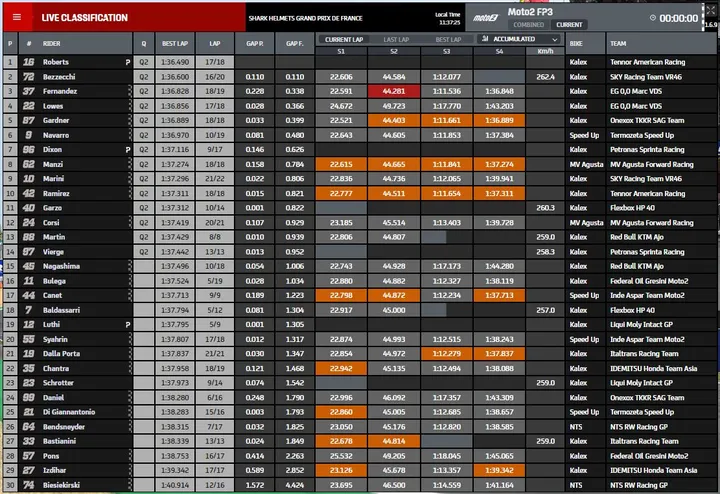The height and width of the screenshot is (494, 720).
Task: Click the S3 sector header
Action: pyautogui.click(x=446, y=51)
